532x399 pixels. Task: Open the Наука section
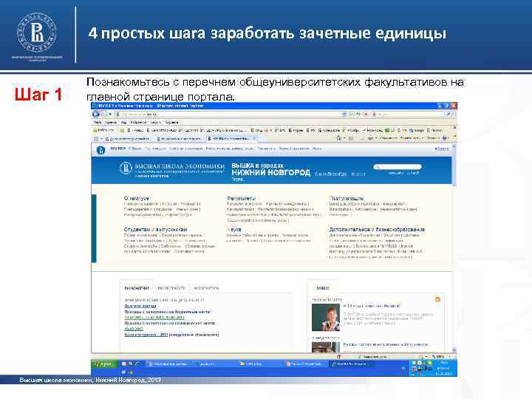tap(233, 229)
